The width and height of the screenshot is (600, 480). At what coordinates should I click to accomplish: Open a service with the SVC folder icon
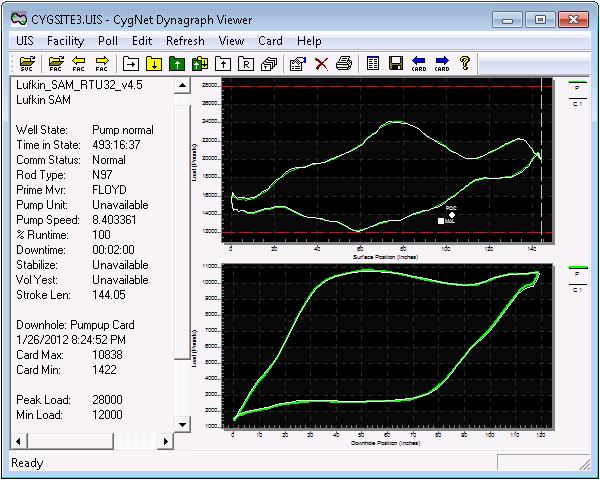[27, 64]
